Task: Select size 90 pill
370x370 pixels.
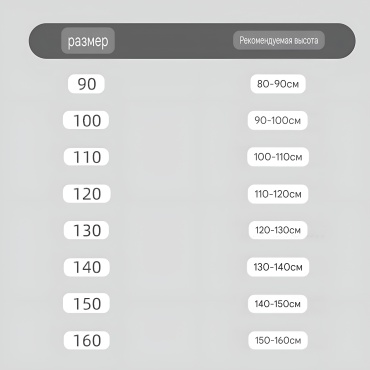Action: coord(86,84)
